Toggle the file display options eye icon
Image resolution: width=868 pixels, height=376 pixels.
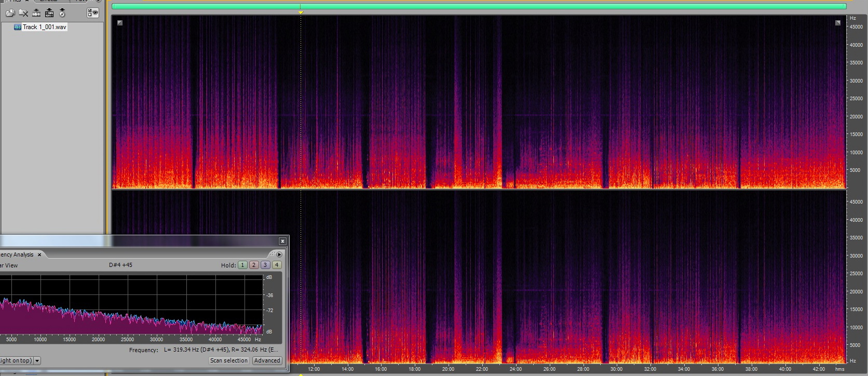coord(93,13)
